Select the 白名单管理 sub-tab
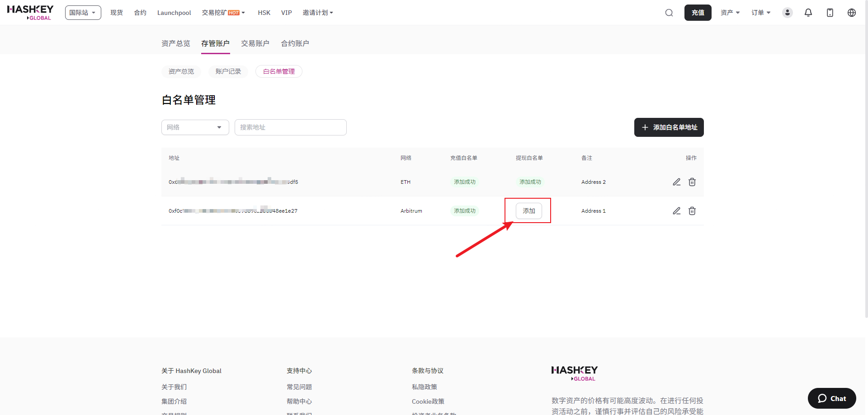Viewport: 868px width, 415px height. point(279,71)
